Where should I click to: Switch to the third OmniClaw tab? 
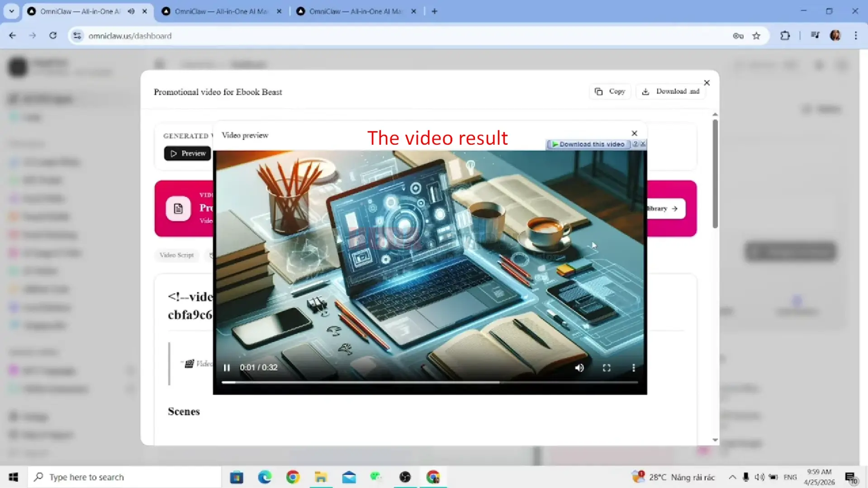[x=356, y=11]
